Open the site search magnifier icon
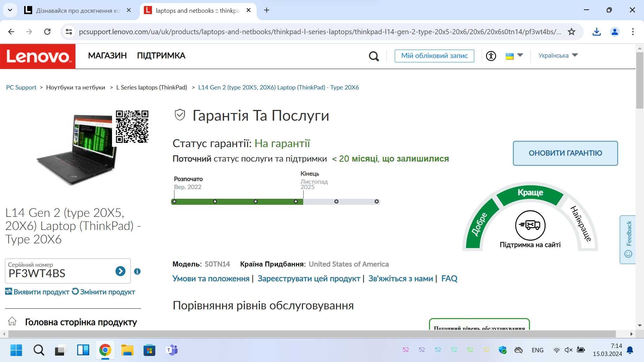The image size is (644, 362). point(374,56)
